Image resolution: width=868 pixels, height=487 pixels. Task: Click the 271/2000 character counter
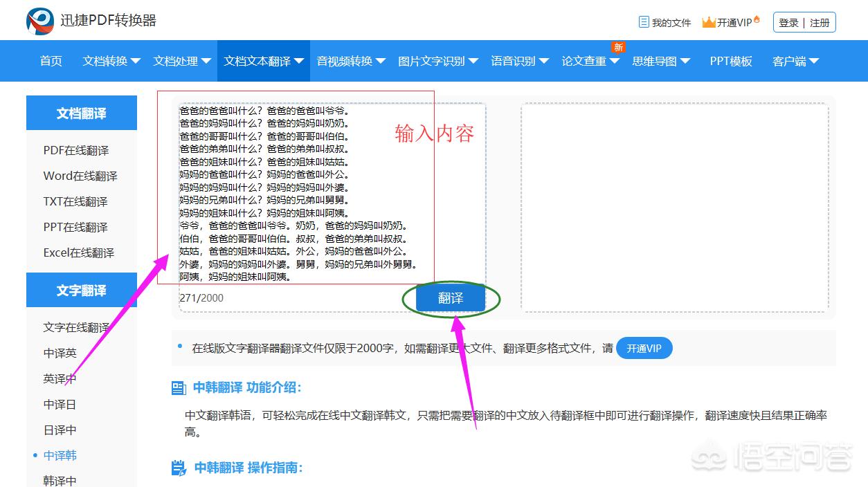tap(201, 298)
